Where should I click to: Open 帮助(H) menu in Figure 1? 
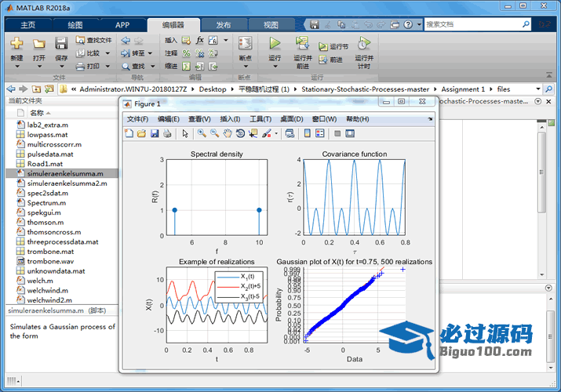(358, 119)
